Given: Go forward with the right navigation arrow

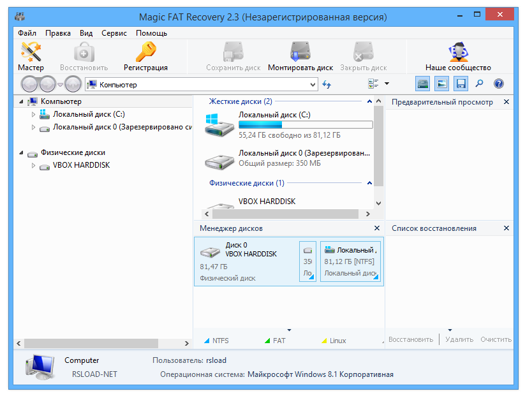Looking at the screenshot, I should (x=47, y=84).
